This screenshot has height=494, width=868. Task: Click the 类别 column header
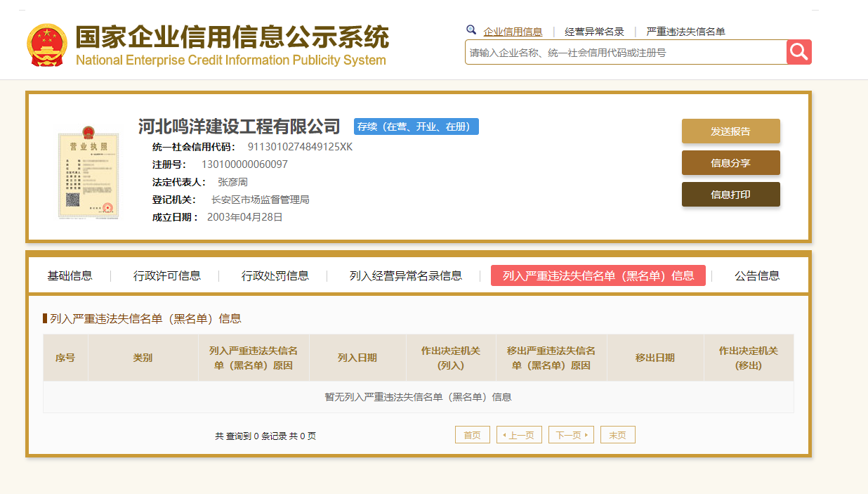pyautogui.click(x=143, y=358)
